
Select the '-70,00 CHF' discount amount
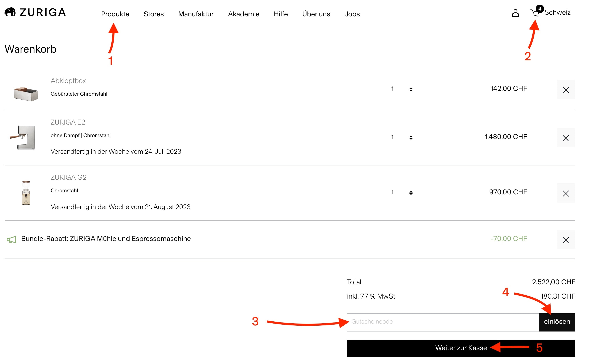pyautogui.click(x=509, y=239)
